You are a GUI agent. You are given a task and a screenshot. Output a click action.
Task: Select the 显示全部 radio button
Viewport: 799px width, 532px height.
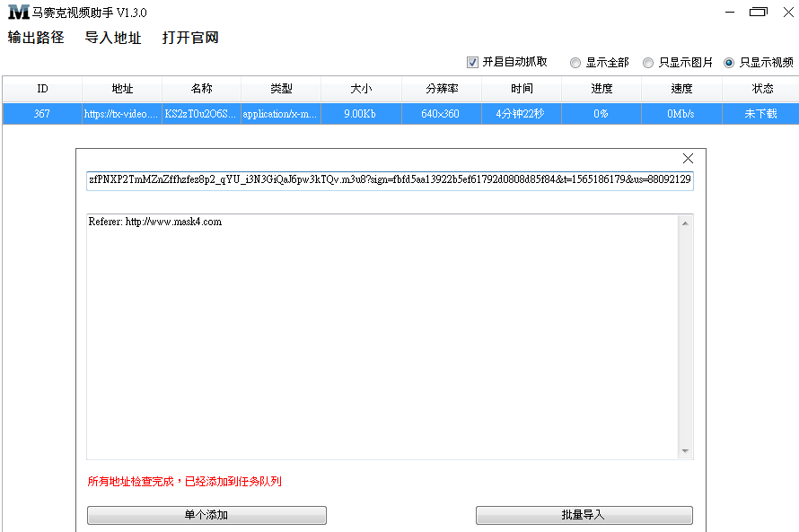click(x=575, y=63)
